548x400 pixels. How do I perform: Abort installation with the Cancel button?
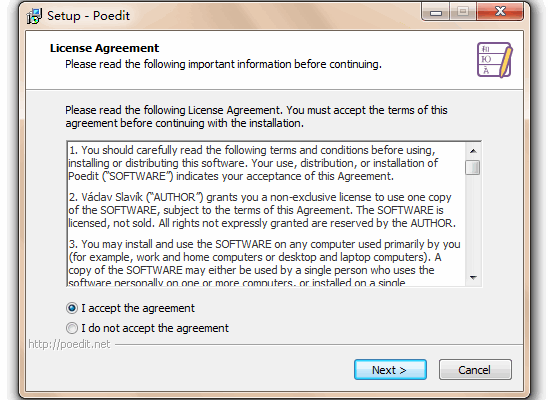[x=475, y=370]
